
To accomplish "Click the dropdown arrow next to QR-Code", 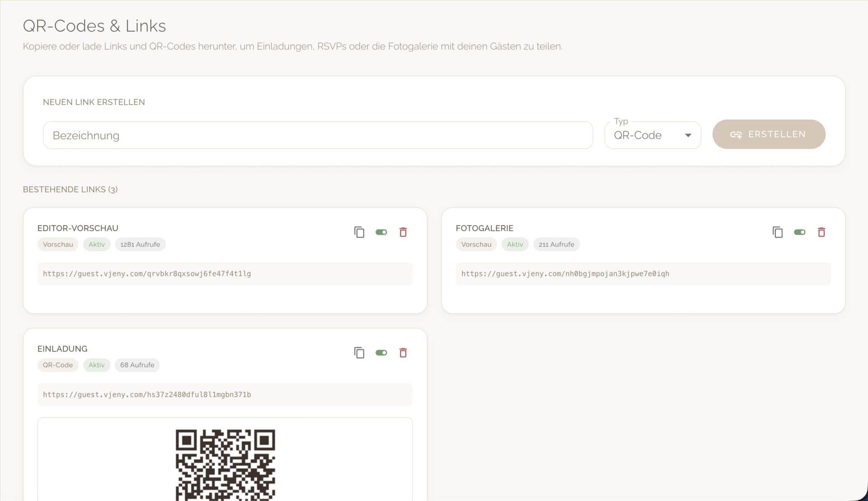I will (688, 135).
